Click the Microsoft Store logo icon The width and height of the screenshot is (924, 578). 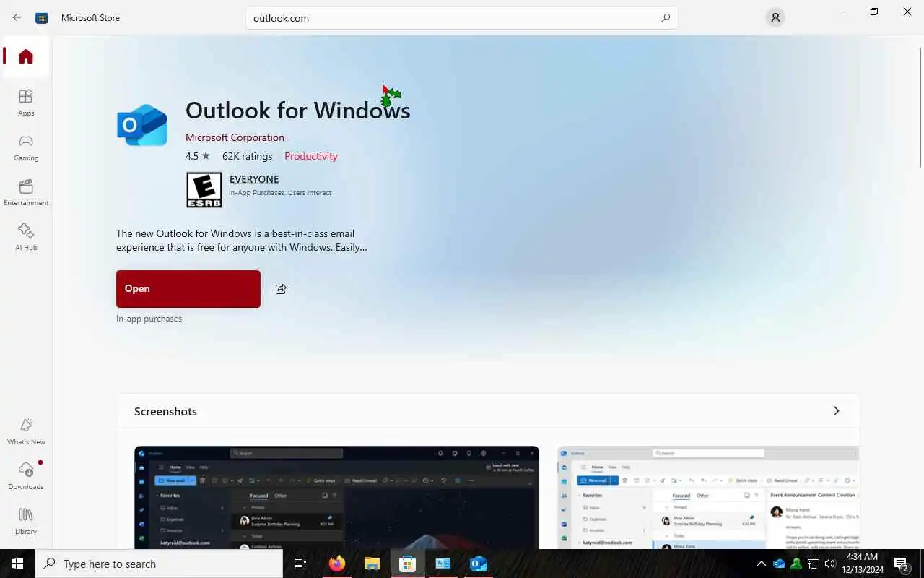click(42, 17)
